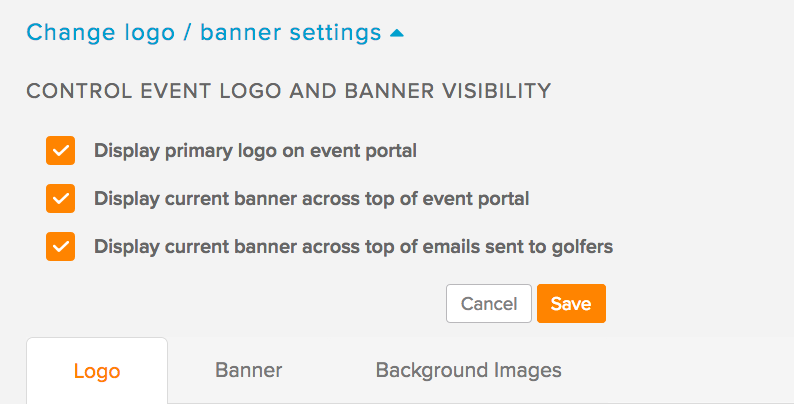Toggle the checkmark icon for email banner

click(60, 247)
